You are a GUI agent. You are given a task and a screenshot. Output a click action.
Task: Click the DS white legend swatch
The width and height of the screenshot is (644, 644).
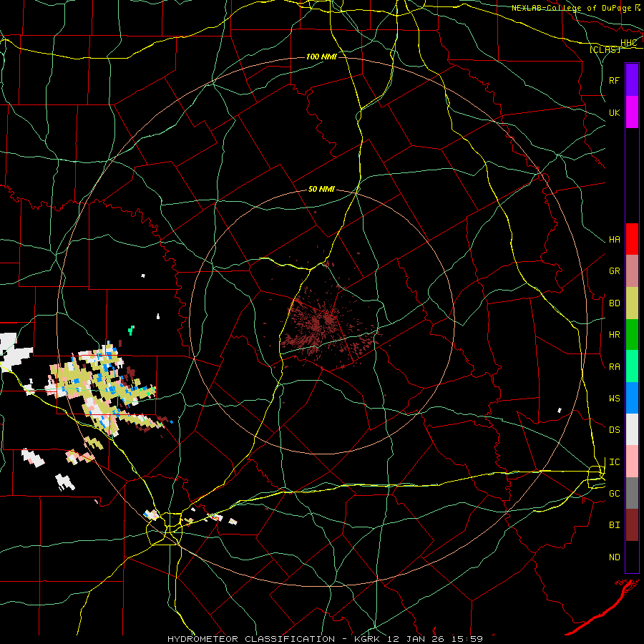click(632, 429)
